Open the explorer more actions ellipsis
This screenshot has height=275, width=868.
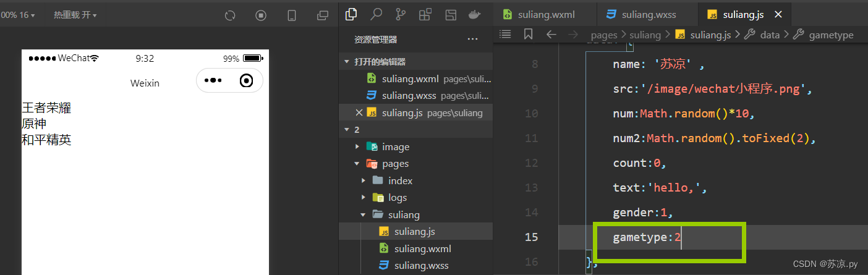473,39
